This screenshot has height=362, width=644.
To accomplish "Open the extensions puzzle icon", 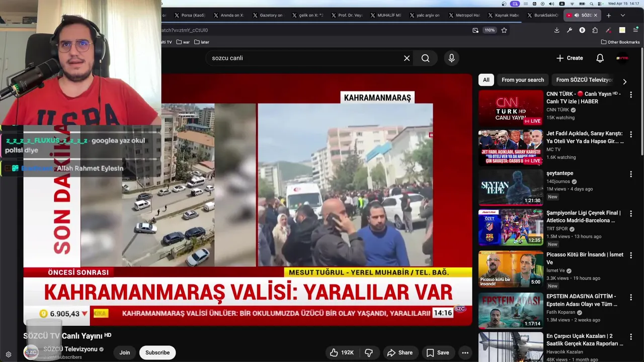I will pyautogui.click(x=595, y=30).
